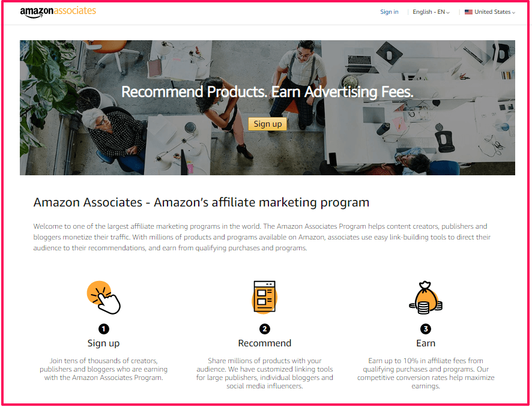Click the Recommend Products hero banner image

pos(267,107)
